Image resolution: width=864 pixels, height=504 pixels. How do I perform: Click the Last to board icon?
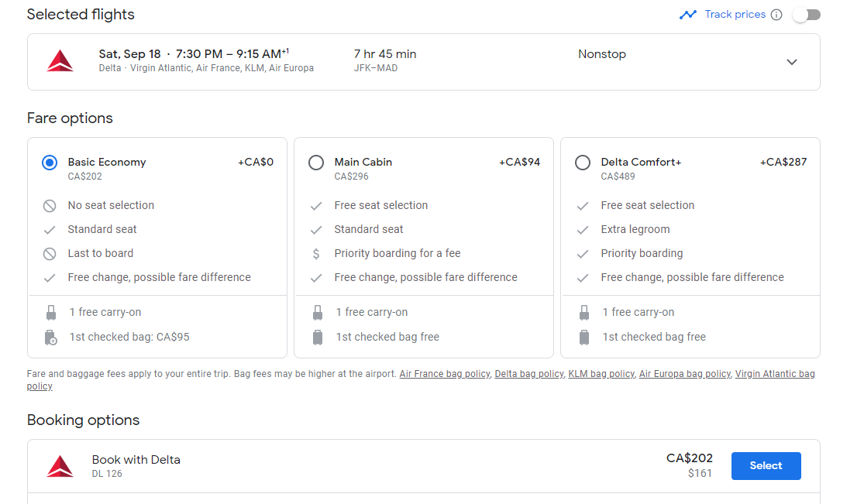coord(50,254)
